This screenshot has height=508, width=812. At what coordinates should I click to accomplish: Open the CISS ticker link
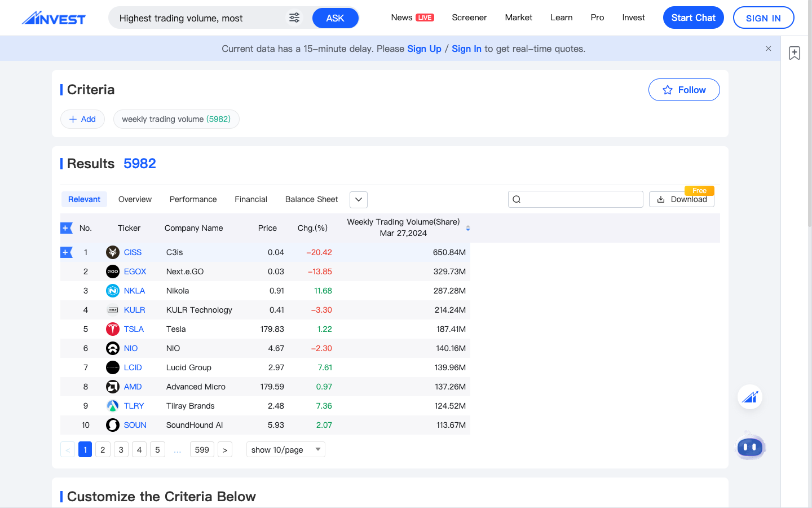132,252
